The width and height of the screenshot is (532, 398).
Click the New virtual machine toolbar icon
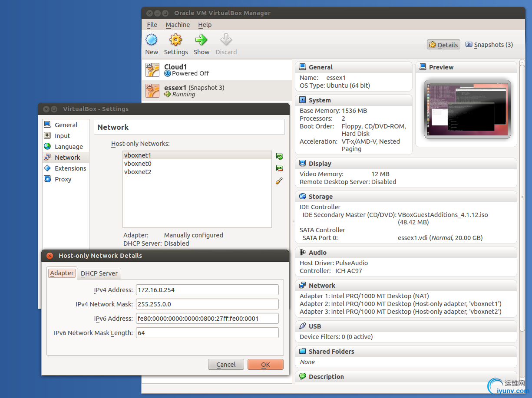point(151,40)
